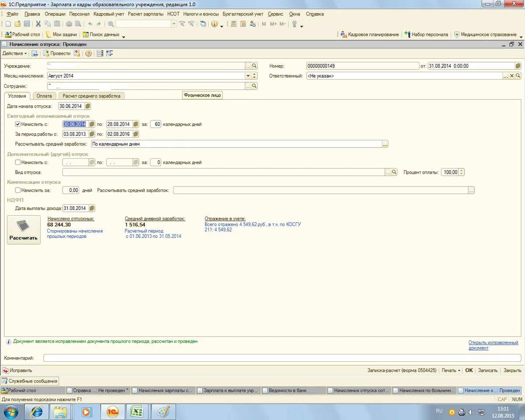Click the Open file toolbar icon
The image size is (525, 420).
tap(17, 24)
